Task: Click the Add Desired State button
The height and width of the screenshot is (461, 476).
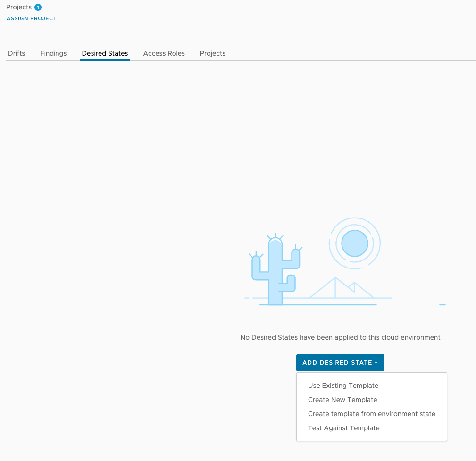Action: (340, 363)
